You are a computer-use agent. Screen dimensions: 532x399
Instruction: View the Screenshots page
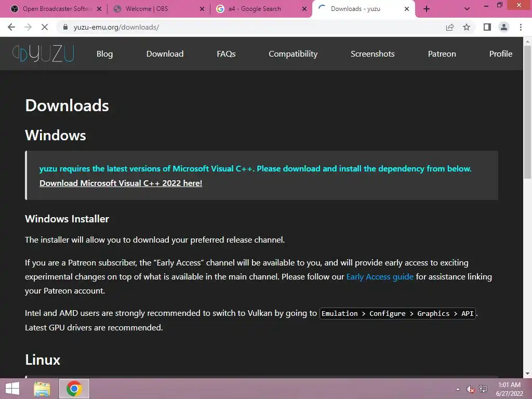(373, 54)
